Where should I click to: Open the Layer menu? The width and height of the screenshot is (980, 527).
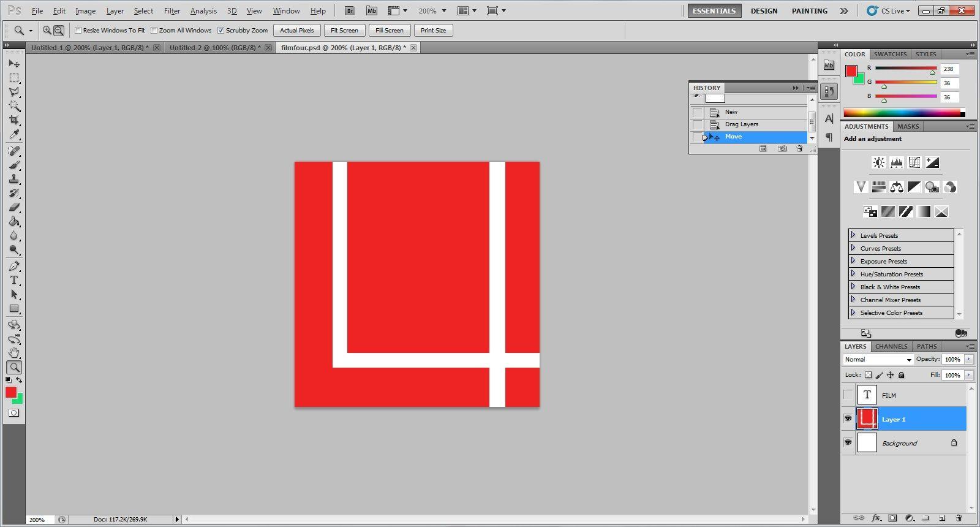115,11
